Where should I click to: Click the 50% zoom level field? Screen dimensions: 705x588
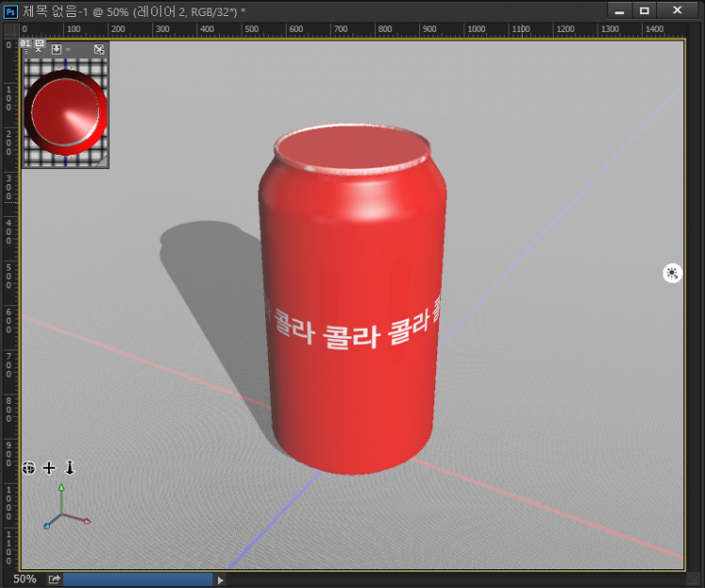pos(24,580)
